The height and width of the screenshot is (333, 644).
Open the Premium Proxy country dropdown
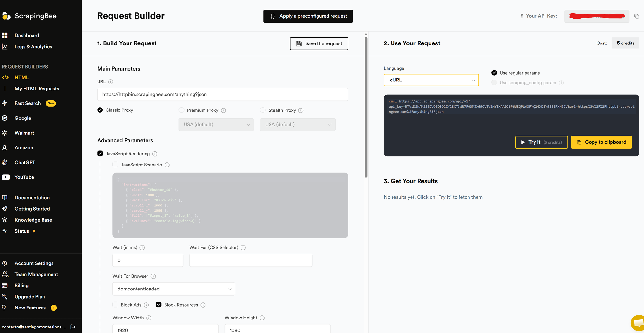click(216, 125)
